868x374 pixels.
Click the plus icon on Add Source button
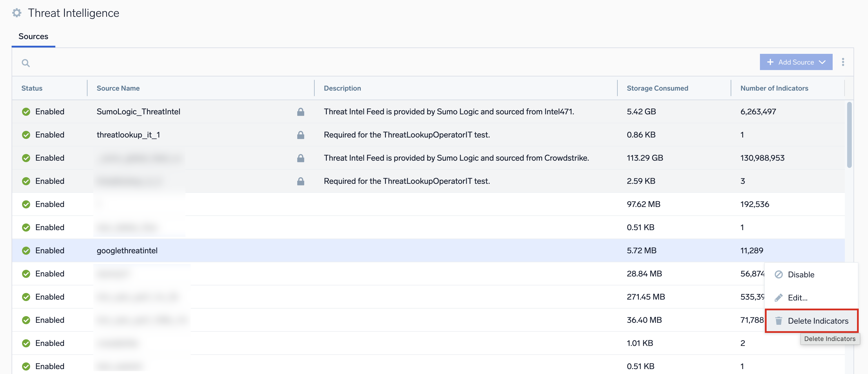[770, 62]
